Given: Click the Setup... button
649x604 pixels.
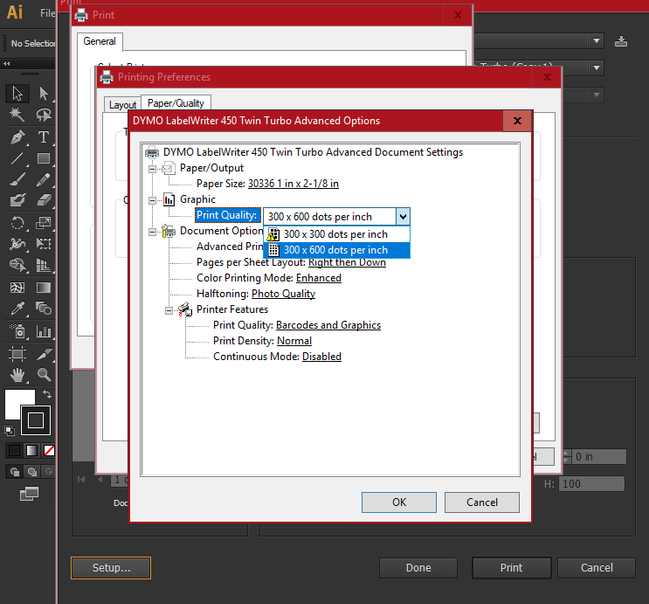Looking at the screenshot, I should point(111,567).
